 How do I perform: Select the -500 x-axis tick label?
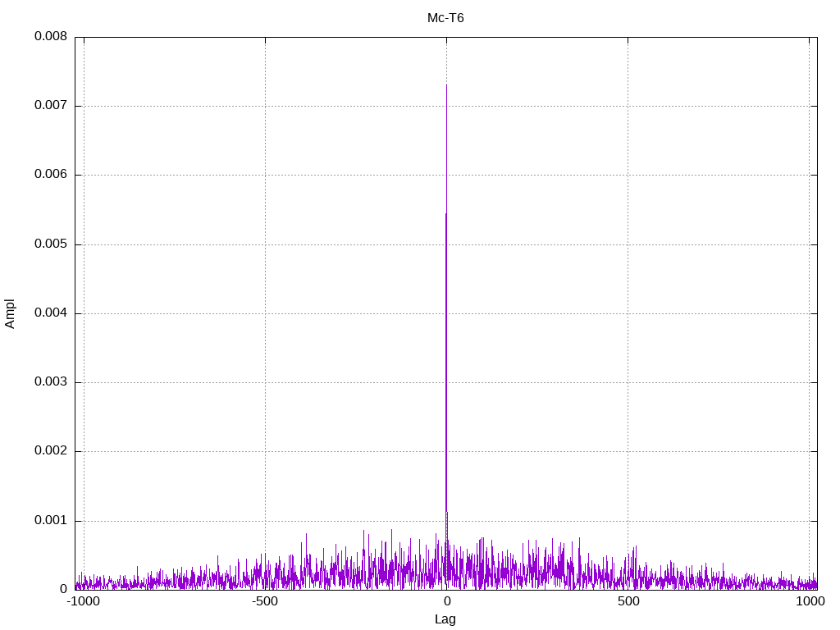point(264,601)
